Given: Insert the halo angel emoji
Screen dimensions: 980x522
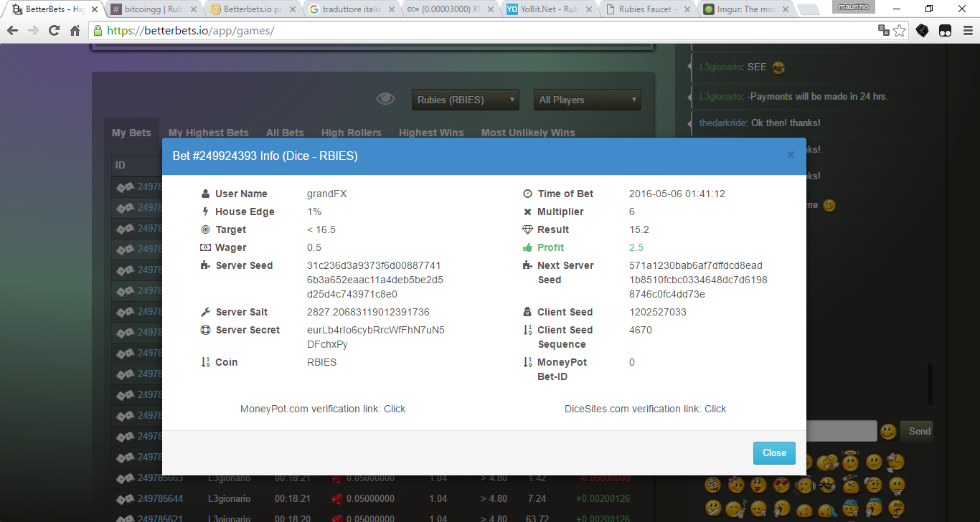Looking at the screenshot, I should click(x=850, y=461).
